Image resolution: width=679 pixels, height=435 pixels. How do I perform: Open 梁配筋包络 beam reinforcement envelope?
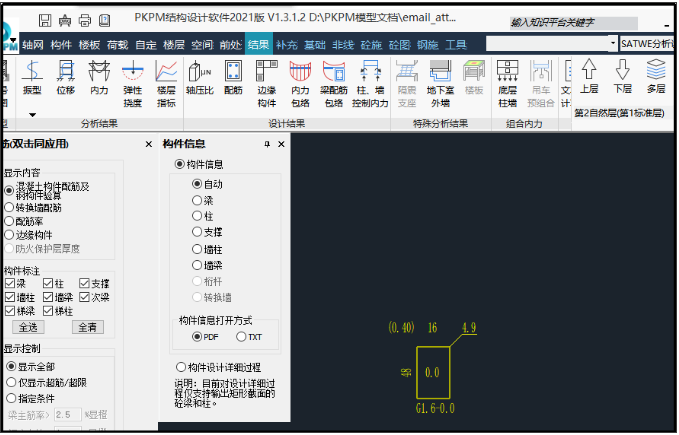pos(334,84)
